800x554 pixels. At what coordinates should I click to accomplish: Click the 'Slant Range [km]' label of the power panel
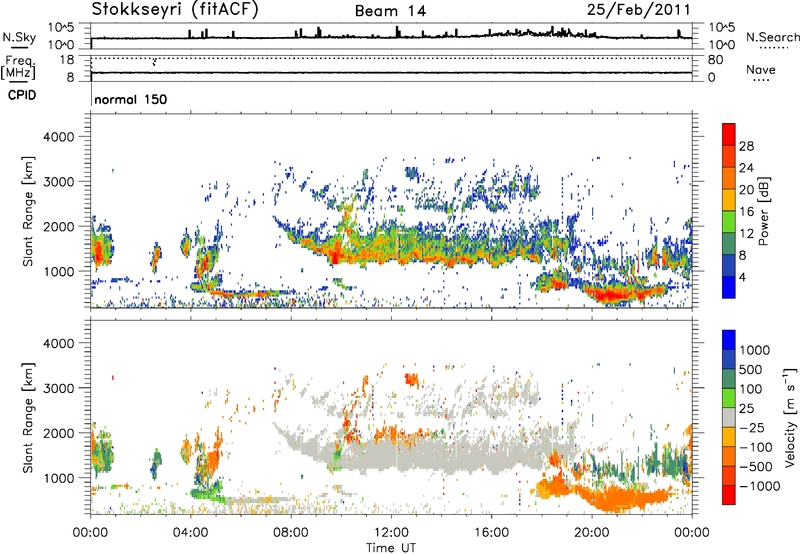tap(28, 211)
